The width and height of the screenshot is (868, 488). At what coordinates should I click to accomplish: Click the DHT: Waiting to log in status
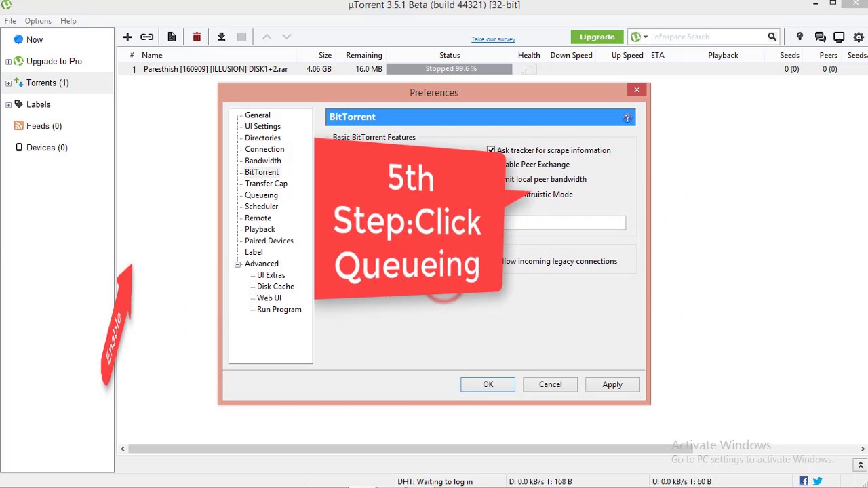coord(435,481)
